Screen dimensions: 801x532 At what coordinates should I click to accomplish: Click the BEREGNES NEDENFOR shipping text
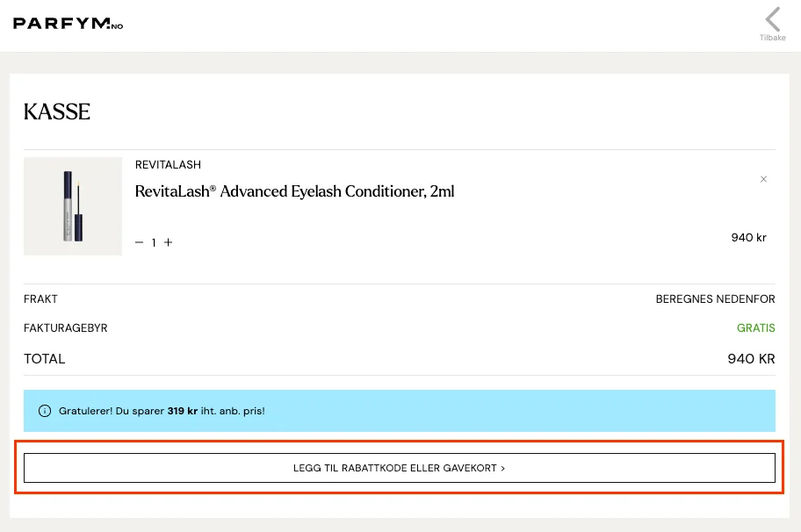point(715,299)
